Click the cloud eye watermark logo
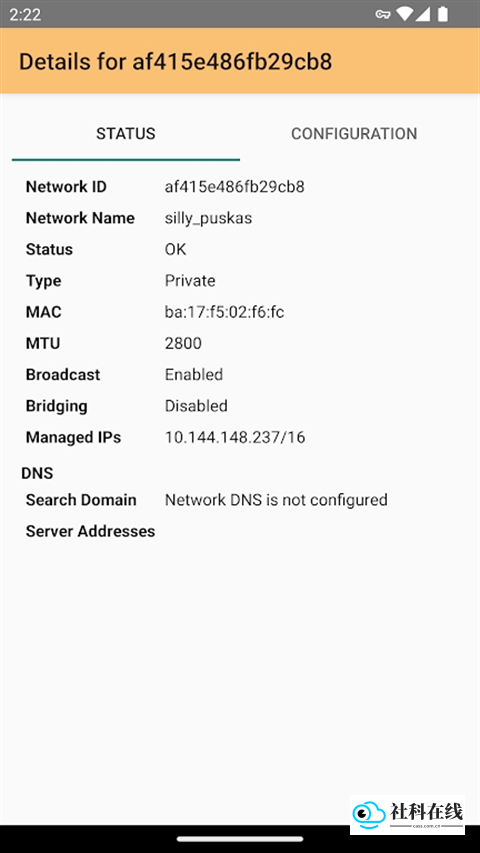Screen dimensions: 480x853 coord(369,814)
